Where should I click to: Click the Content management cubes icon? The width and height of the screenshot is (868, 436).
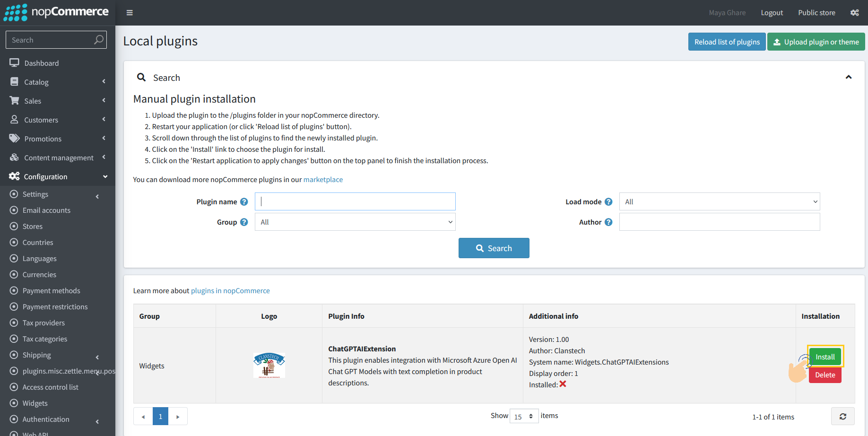[x=14, y=157]
